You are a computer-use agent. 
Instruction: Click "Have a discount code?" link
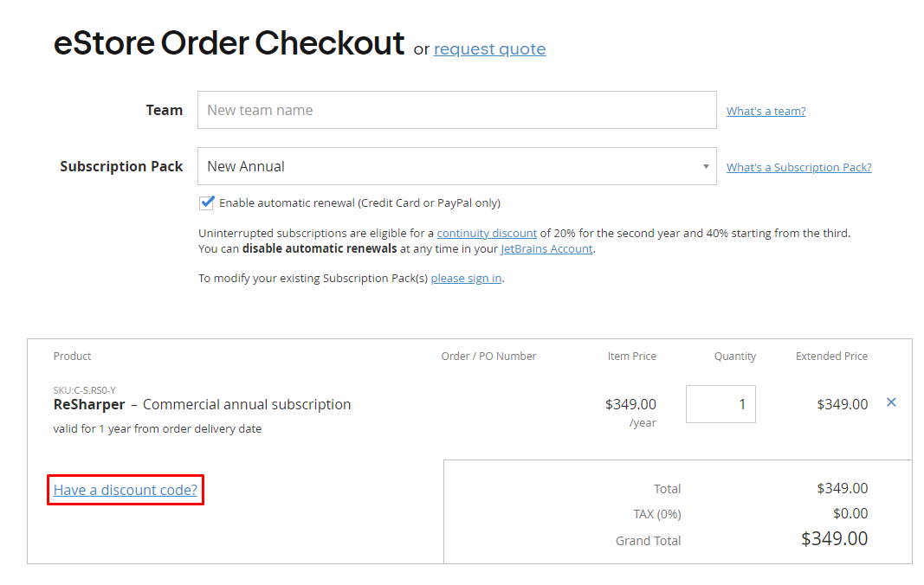126,490
